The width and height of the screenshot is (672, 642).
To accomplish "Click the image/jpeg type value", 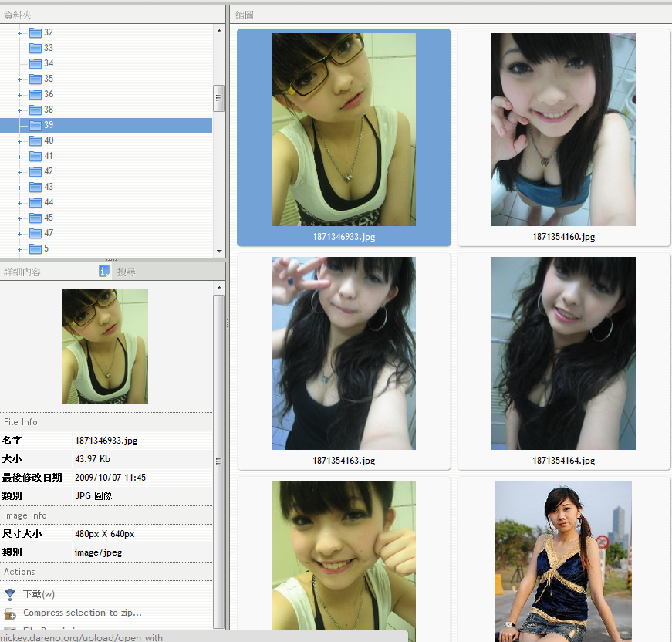I will (98, 552).
